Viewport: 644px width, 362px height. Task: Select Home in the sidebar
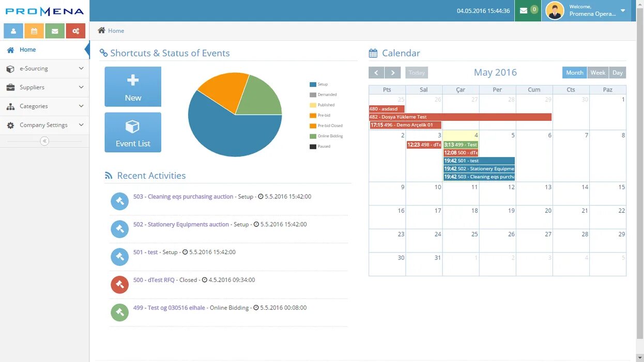pos(44,50)
